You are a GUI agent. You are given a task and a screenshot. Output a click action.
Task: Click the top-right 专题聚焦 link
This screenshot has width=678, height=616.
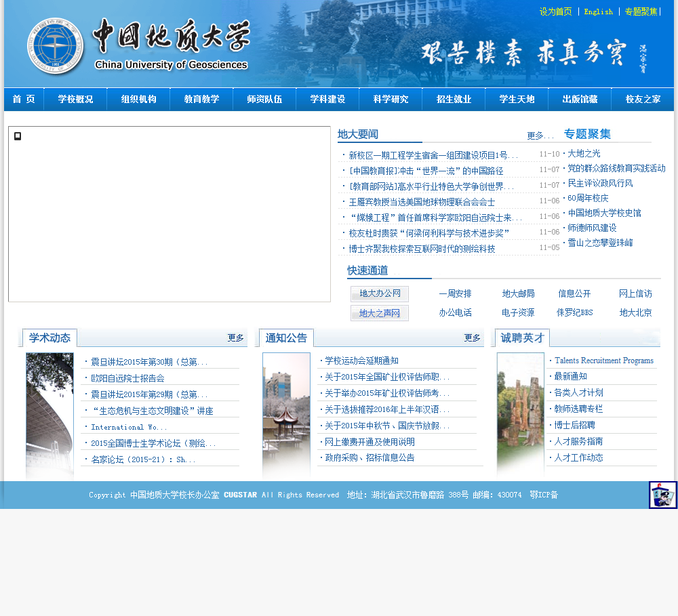pyautogui.click(x=641, y=12)
